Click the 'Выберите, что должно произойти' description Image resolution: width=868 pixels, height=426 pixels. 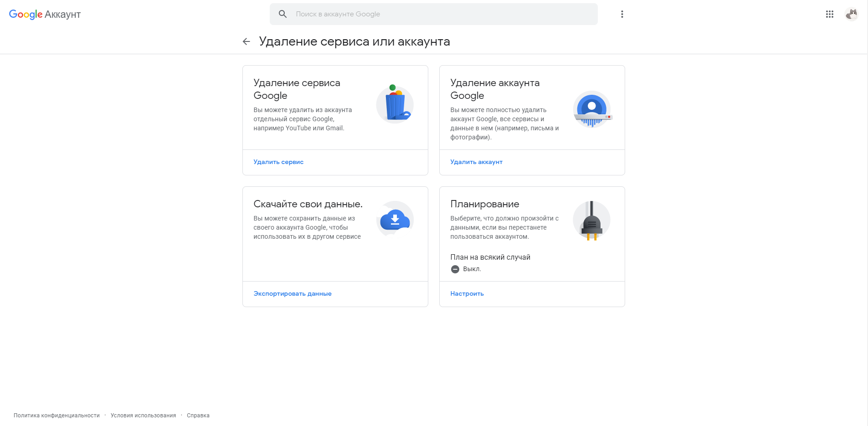[x=504, y=227]
